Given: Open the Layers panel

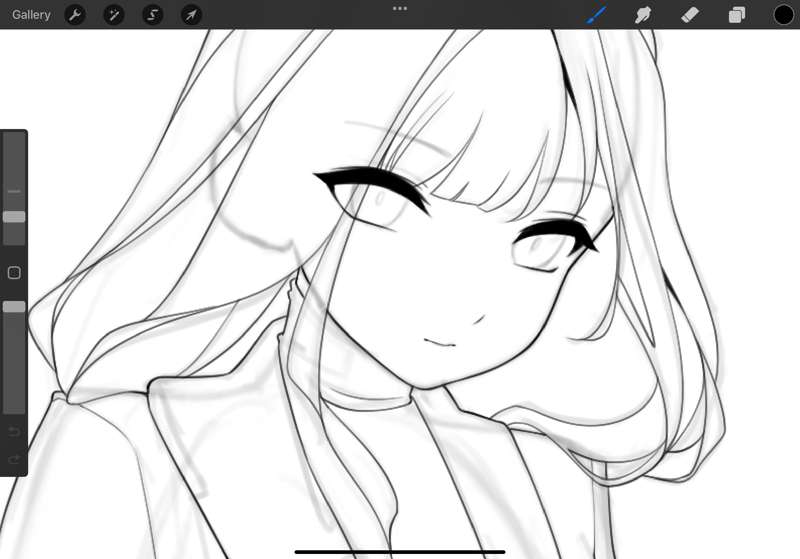Looking at the screenshot, I should [x=737, y=15].
